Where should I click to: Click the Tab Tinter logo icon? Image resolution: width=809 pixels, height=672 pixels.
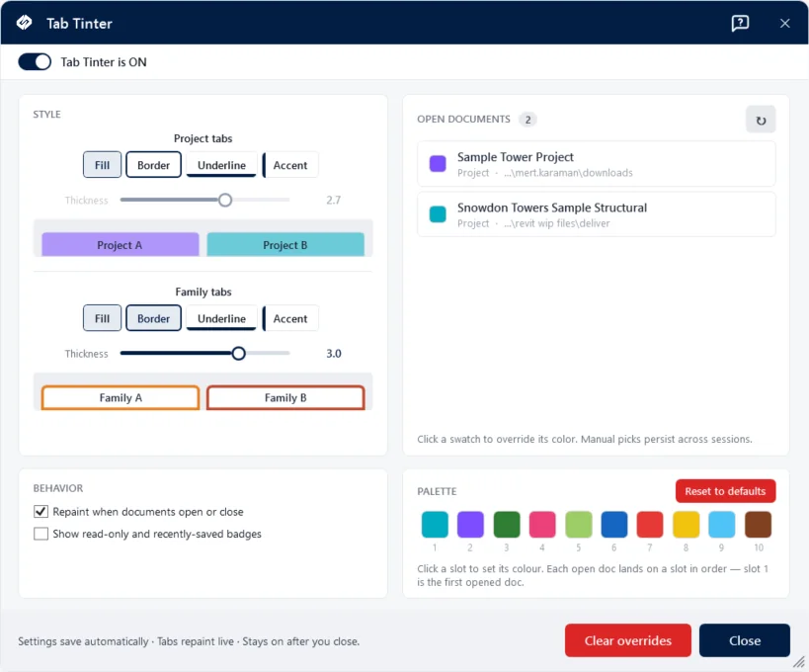tap(25, 23)
